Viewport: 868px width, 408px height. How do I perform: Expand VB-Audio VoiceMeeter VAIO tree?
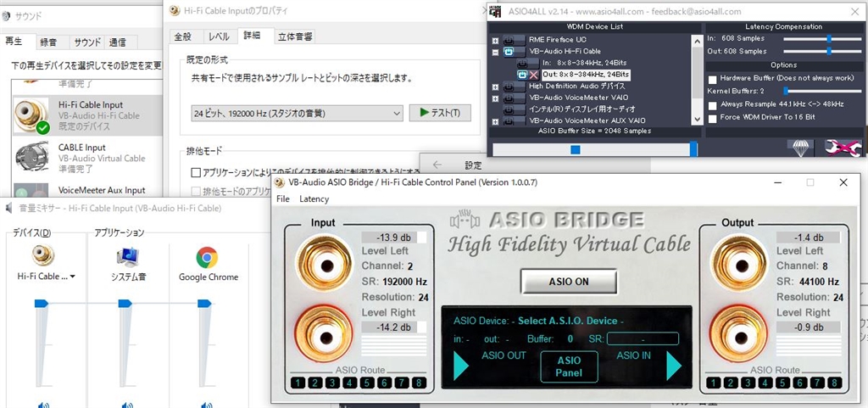click(495, 98)
